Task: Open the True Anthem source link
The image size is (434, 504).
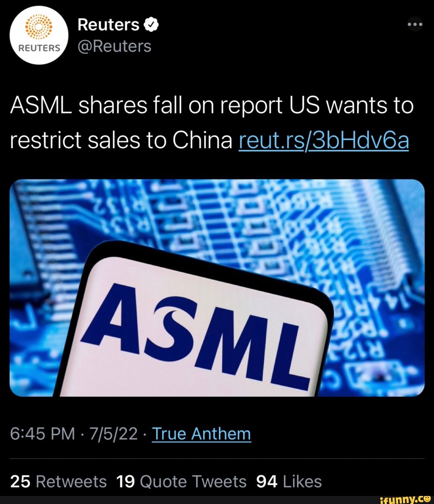Action: click(x=201, y=434)
